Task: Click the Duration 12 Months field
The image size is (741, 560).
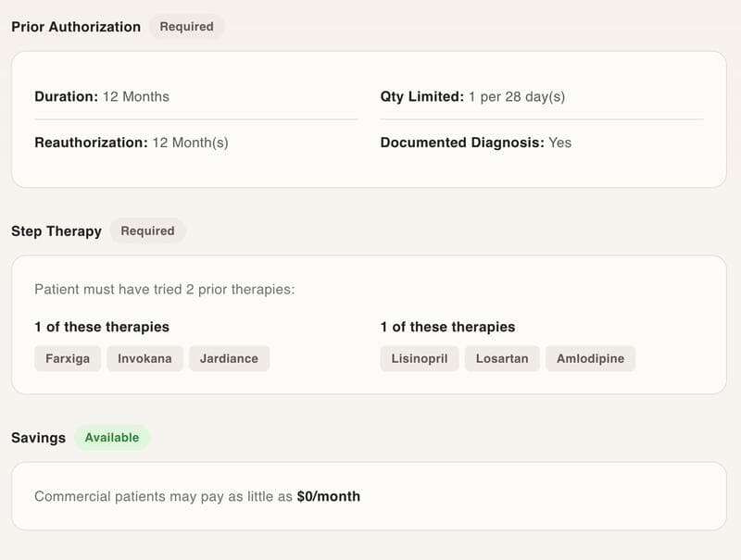Action: pos(102,96)
